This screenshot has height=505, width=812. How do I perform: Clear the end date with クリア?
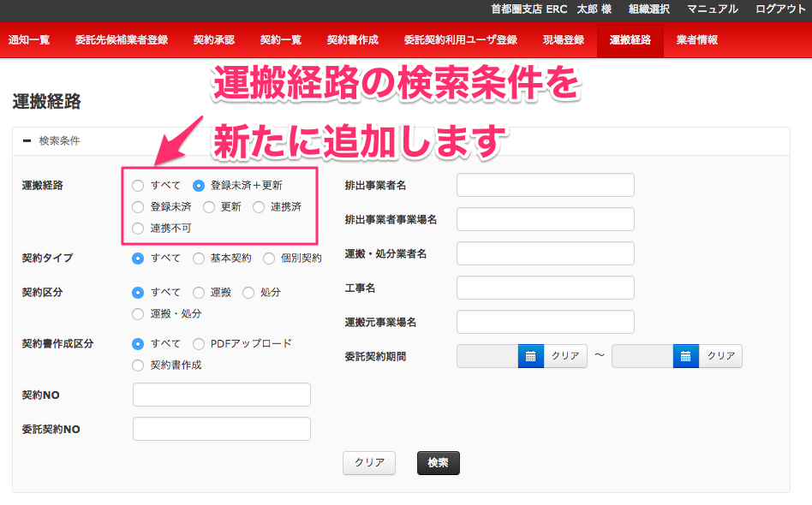[x=720, y=356]
